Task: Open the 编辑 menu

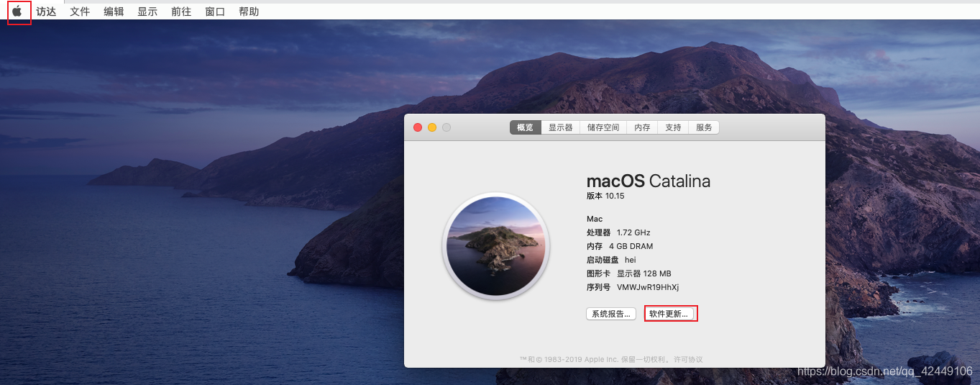Action: [114, 12]
